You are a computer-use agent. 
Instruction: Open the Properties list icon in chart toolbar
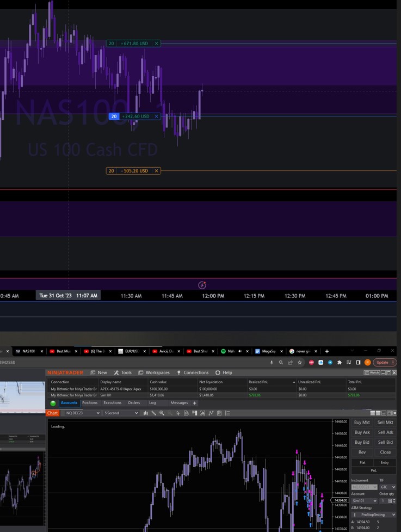pyautogui.click(x=227, y=413)
